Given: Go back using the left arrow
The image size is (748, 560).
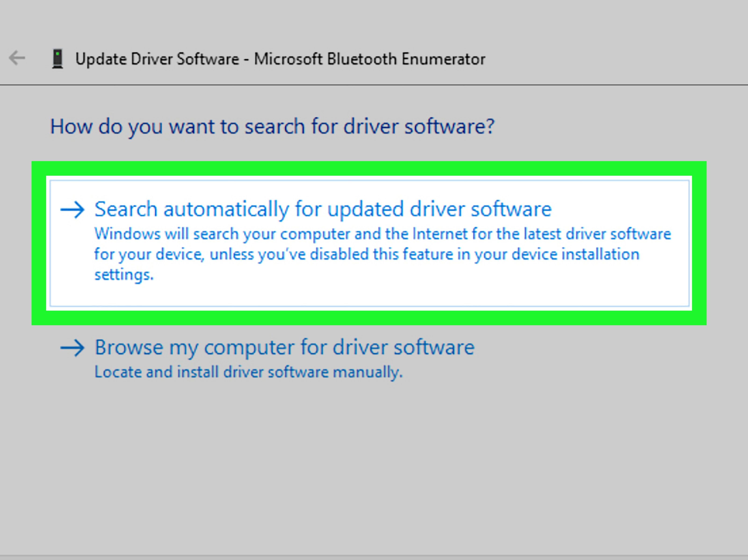Looking at the screenshot, I should [17, 58].
